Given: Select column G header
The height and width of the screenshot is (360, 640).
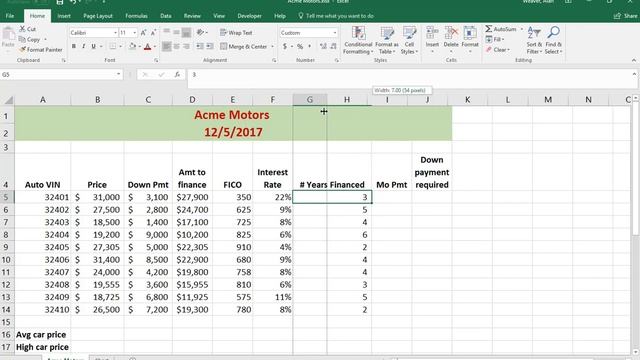Looking at the screenshot, I should (309, 100).
